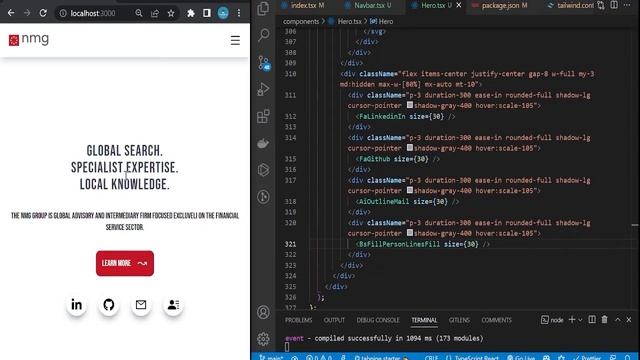Screen dimensions: 640x360
Task: Click the LinkedIn icon on the page
Action: tap(76, 304)
